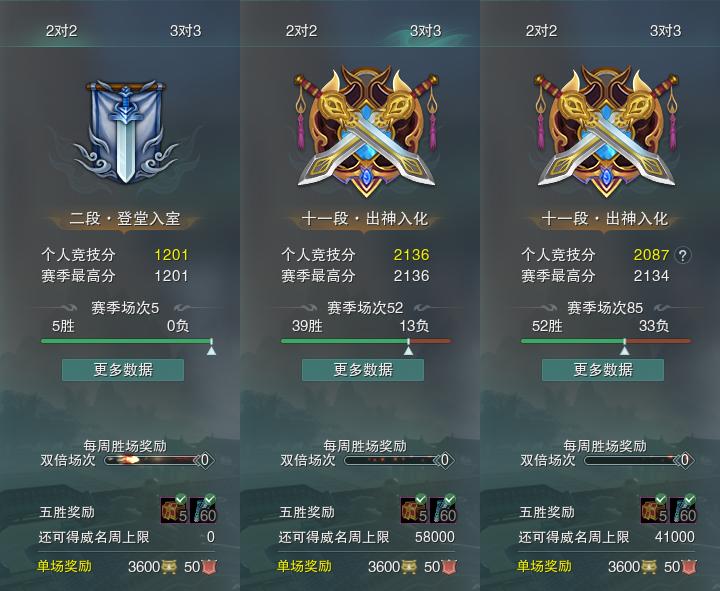The height and width of the screenshot is (591, 720).
Task: Open the chest reward icon in left panel
Action: pos(174,510)
